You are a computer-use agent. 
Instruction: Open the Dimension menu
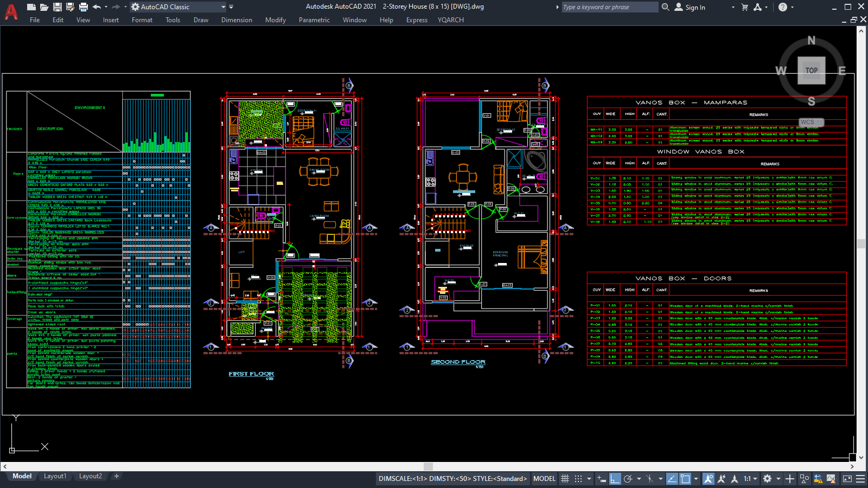237,20
